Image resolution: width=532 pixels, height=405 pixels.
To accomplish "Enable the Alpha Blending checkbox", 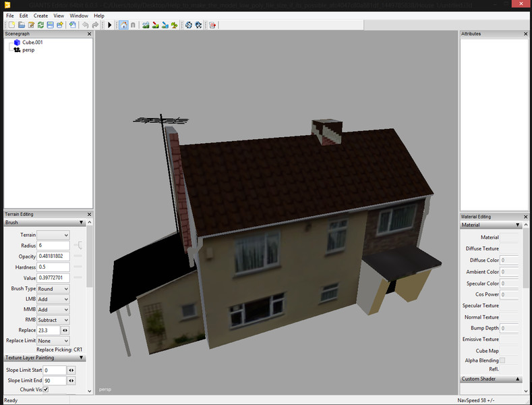I will (502, 360).
